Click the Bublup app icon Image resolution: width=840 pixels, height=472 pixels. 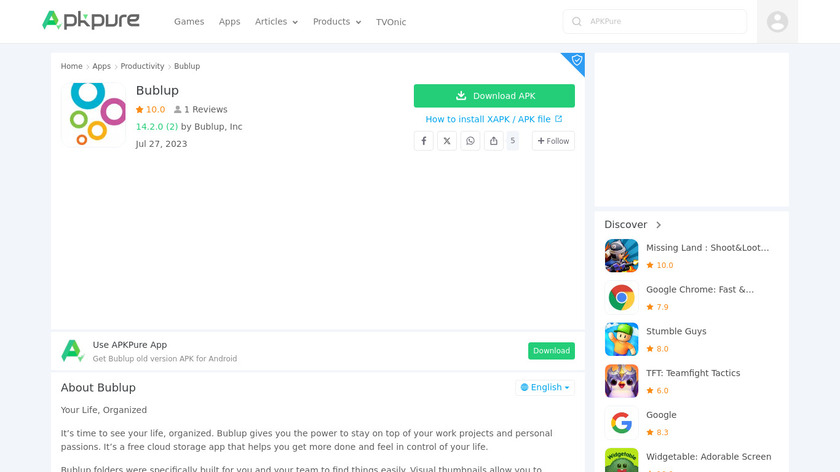coord(94,115)
